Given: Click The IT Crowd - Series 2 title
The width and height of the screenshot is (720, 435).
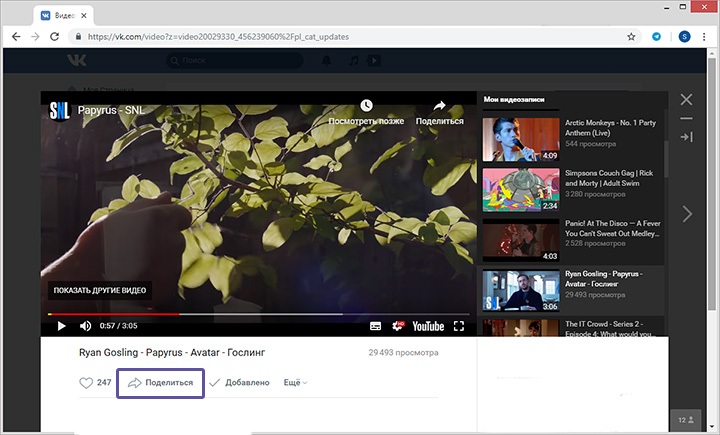Looking at the screenshot, I should [x=610, y=329].
